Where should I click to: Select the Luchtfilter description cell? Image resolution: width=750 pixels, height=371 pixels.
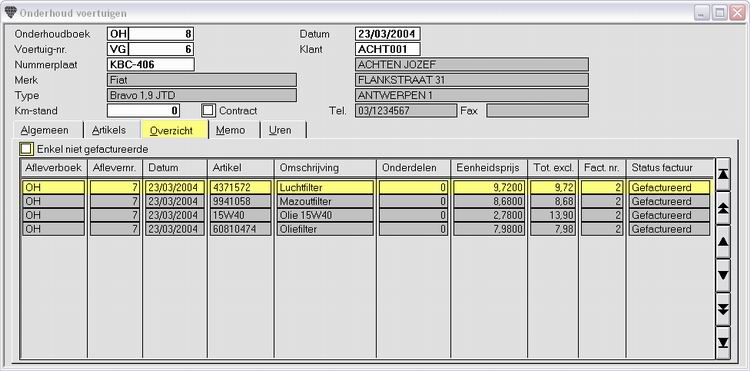click(x=325, y=187)
